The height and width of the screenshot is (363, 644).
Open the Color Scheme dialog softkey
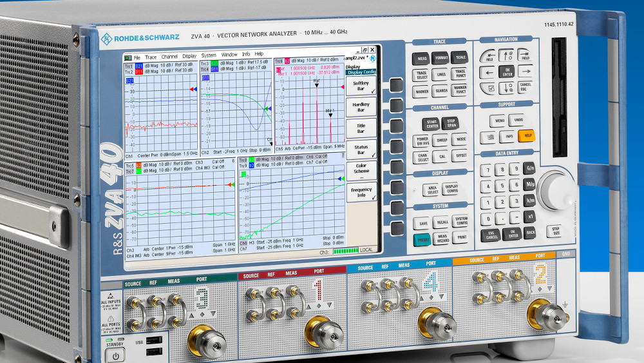click(x=361, y=171)
